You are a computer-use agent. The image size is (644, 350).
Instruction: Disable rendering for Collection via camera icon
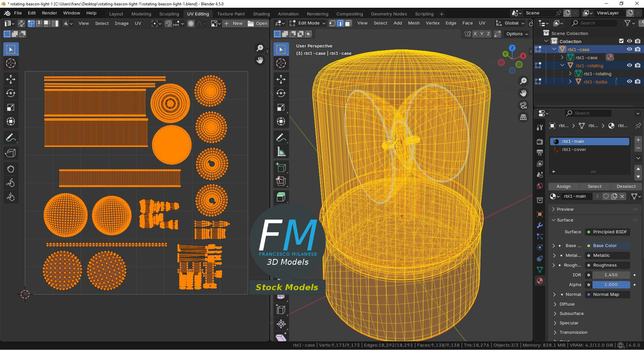(x=638, y=41)
